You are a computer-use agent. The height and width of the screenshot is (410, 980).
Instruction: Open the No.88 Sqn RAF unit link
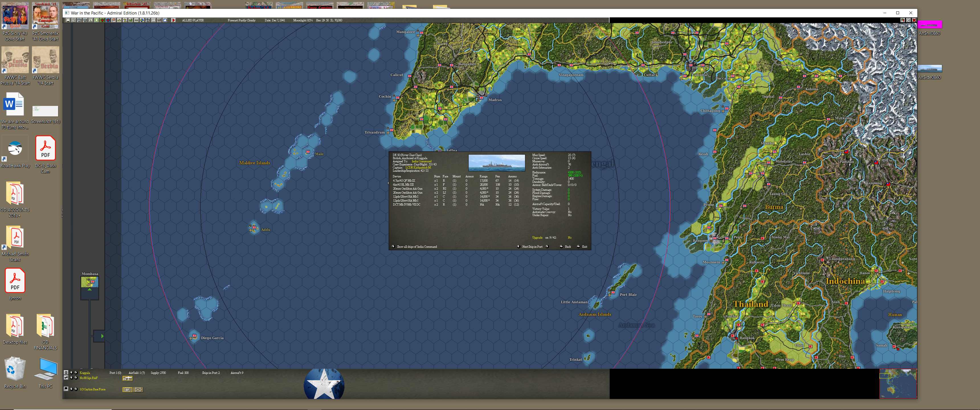pos(89,378)
